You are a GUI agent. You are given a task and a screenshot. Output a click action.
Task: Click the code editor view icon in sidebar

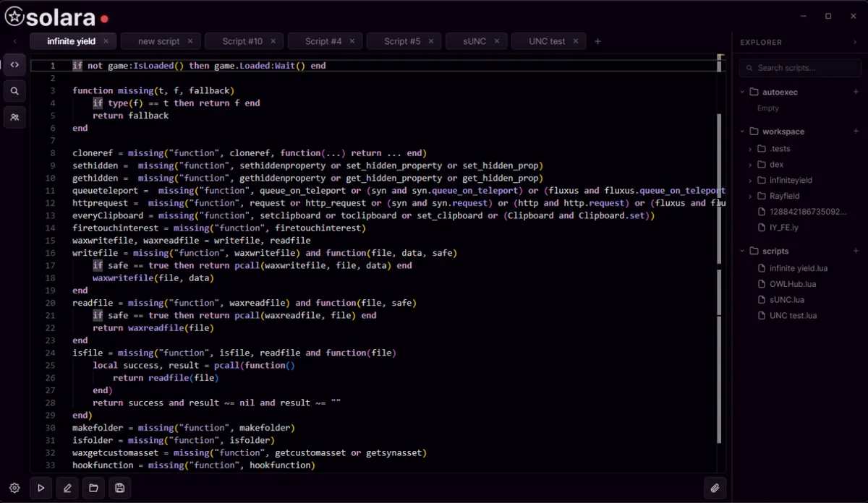[14, 65]
